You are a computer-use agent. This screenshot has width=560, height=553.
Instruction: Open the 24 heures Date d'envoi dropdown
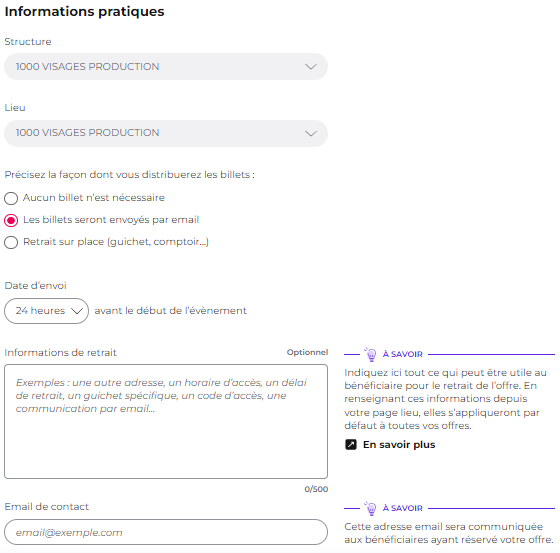(46, 311)
